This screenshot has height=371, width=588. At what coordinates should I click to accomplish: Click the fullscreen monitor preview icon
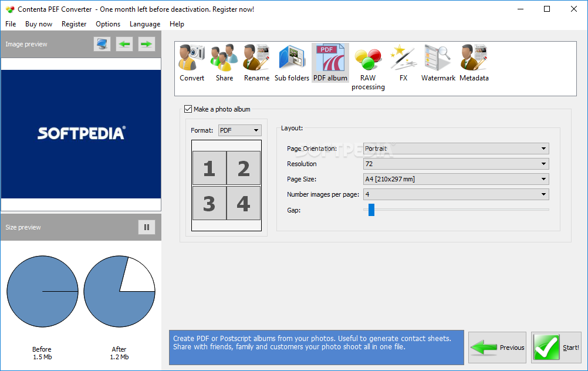pos(102,44)
